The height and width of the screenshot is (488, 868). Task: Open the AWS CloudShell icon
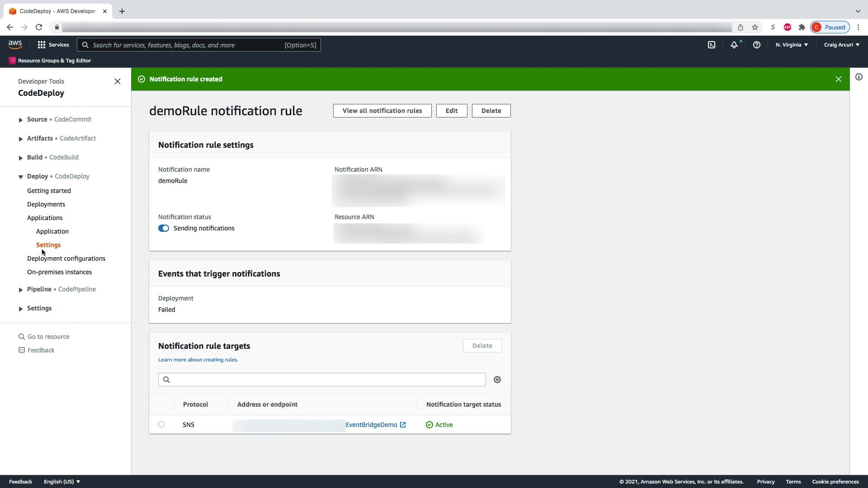712,45
